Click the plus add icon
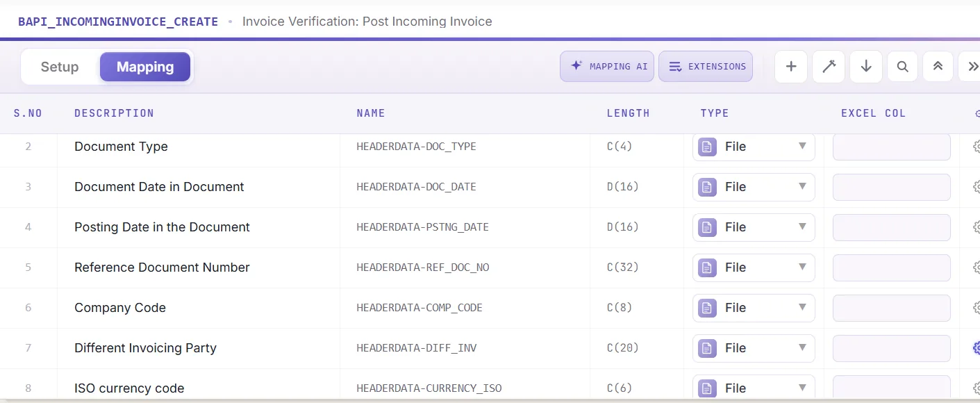Viewport: 980px width, 403px height. coord(791,67)
